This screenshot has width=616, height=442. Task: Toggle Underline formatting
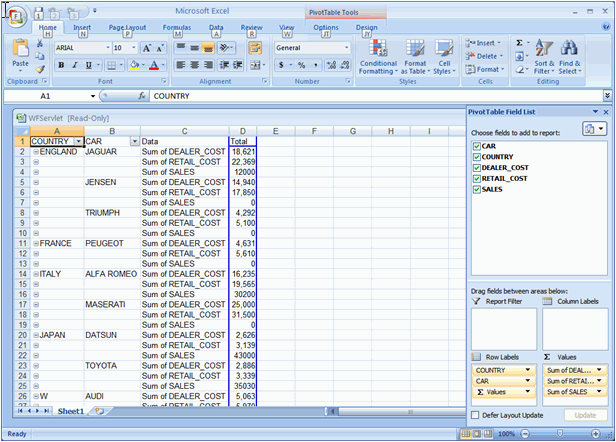tap(89, 65)
